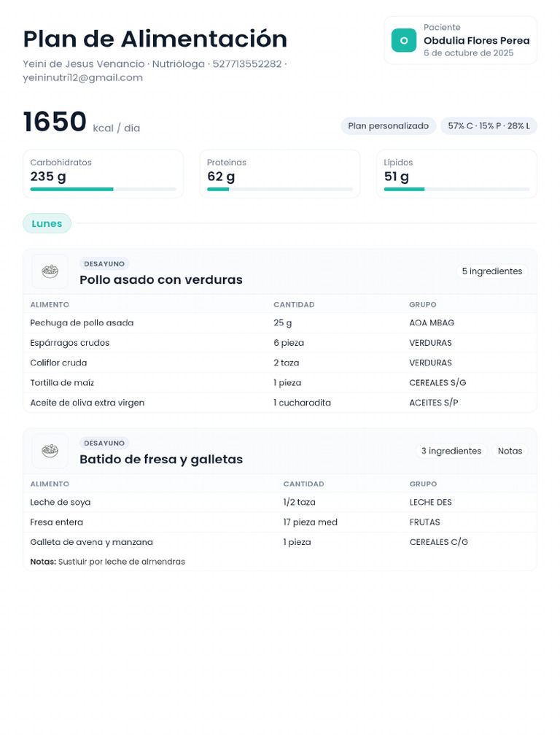Click the Proteínas progress bar
Image resolution: width=560 pixels, height=747 pixels.
pyautogui.click(x=280, y=189)
